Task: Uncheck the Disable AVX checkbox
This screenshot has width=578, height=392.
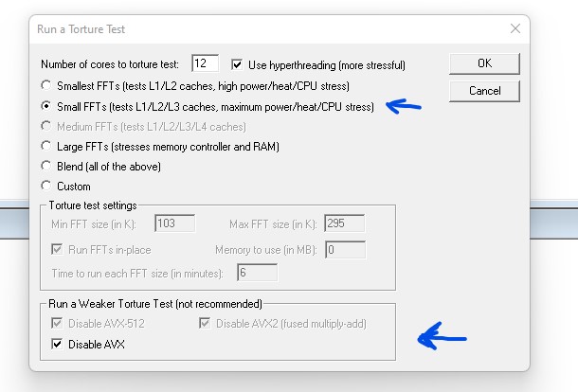Action: pyautogui.click(x=57, y=345)
